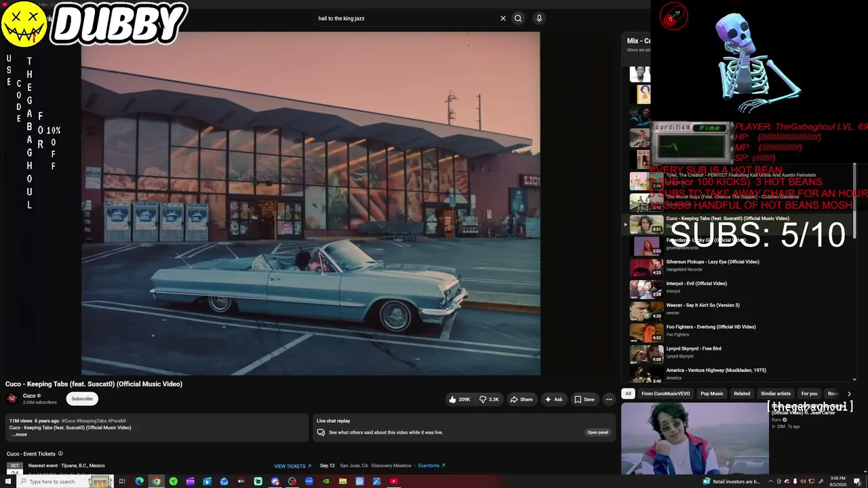This screenshot has width=868, height=488.
Task: Click the #ParaMi hashtag
Action: coord(117,421)
